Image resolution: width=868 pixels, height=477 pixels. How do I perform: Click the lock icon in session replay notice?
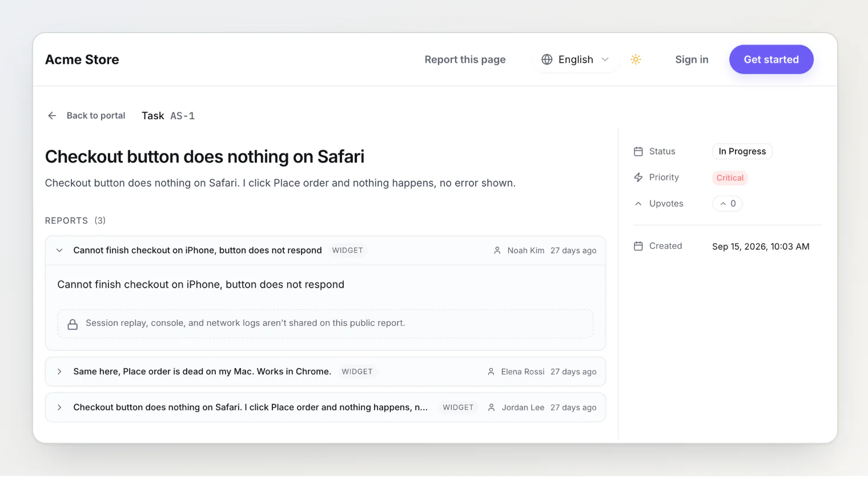[73, 324]
